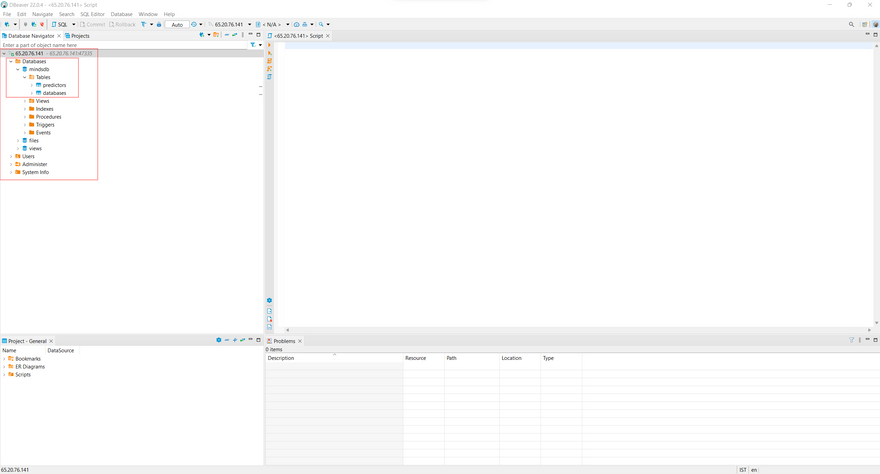Click the Execute script icon in editor sidebar
The height and width of the screenshot is (474, 880).
[269, 53]
